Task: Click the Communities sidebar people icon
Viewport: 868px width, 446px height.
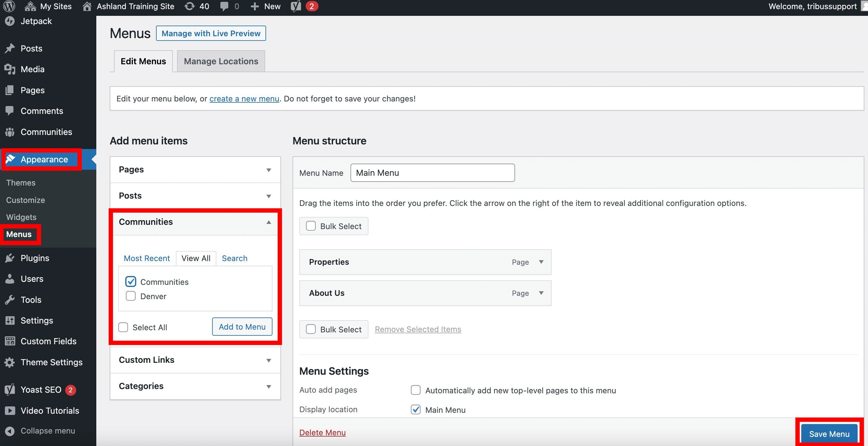Action: tap(10, 132)
